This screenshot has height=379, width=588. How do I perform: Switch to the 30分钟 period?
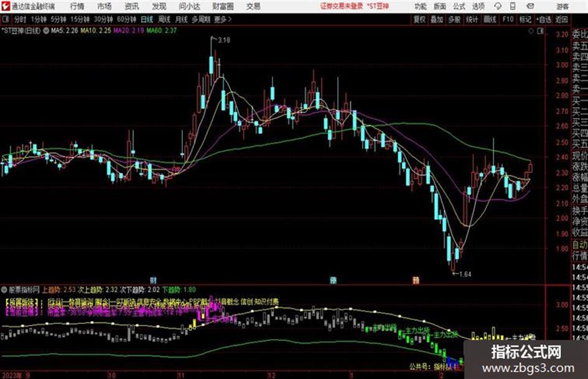pos(103,19)
